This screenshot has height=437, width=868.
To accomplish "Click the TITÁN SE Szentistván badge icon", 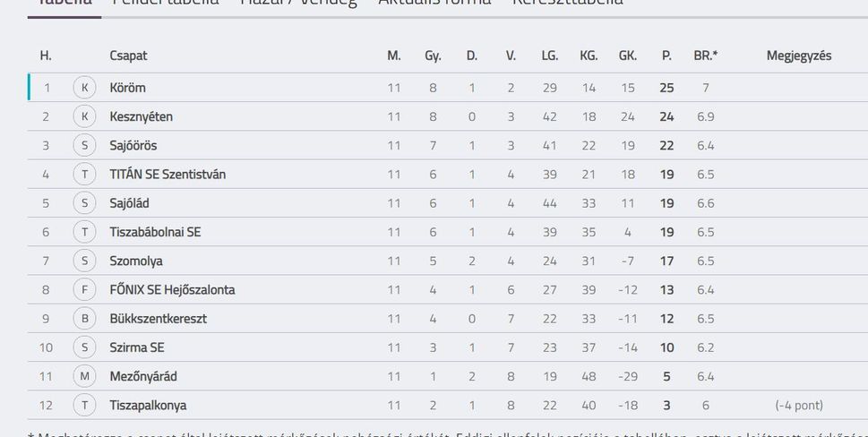I will point(85,175).
